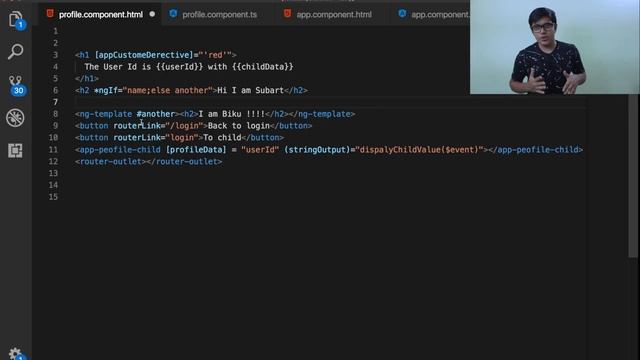Open Source Control with 30 changes
The width and height of the screenshot is (640, 360).
pyautogui.click(x=16, y=85)
